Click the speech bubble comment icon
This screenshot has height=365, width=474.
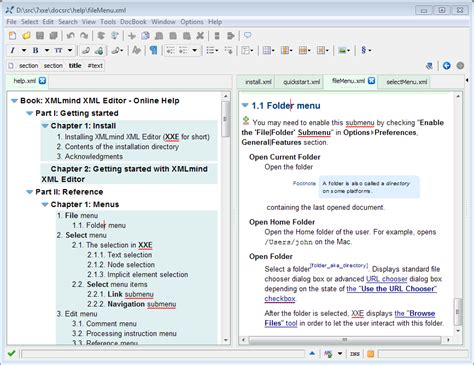tap(248, 35)
